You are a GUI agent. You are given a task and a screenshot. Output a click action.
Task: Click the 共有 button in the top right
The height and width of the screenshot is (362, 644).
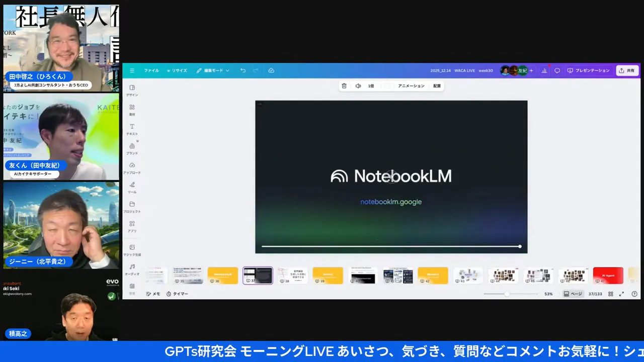pos(627,70)
